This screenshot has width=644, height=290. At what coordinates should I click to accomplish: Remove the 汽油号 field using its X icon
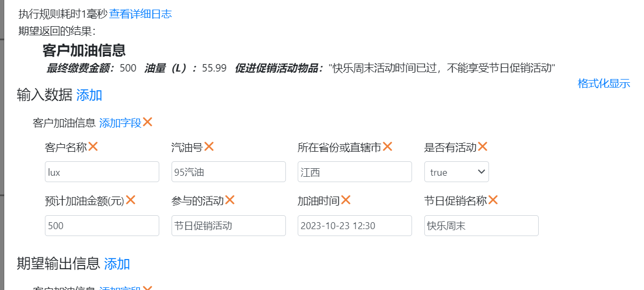209,146
